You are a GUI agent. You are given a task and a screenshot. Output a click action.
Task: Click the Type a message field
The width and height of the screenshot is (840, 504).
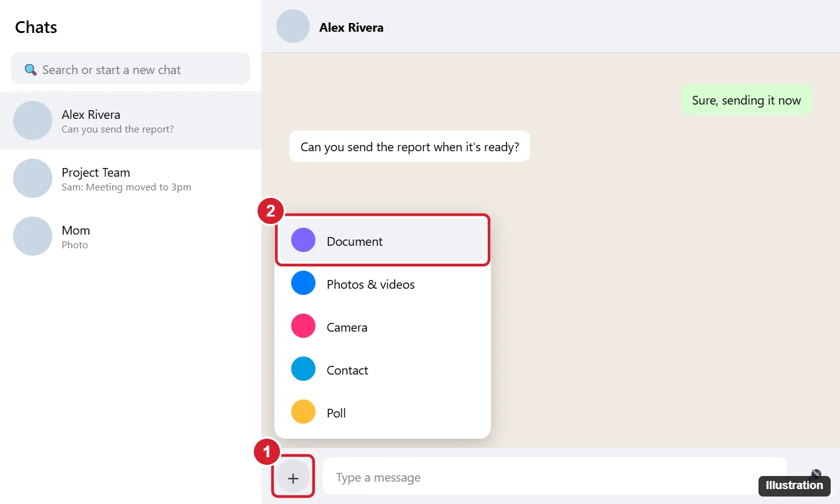point(554,477)
